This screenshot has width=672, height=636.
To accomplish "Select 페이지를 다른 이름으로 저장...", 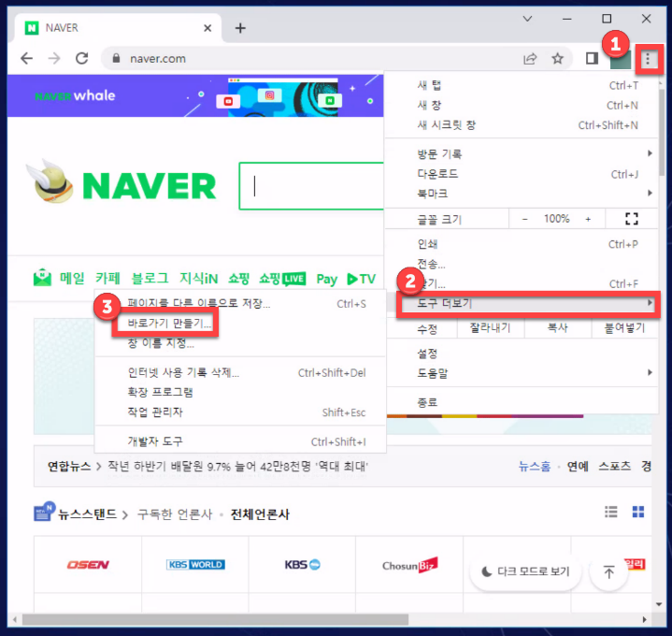I will (x=240, y=304).
